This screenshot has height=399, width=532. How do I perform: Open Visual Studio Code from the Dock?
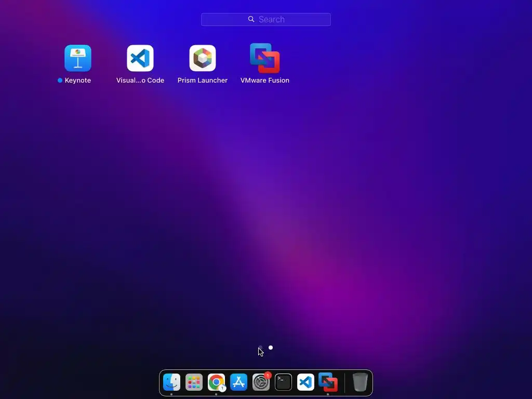coord(305,382)
